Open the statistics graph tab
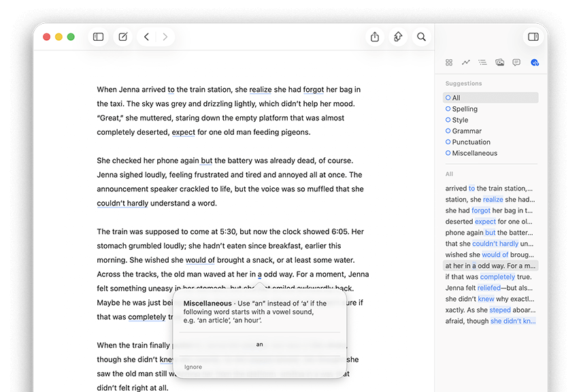581x392 pixels. click(x=466, y=63)
